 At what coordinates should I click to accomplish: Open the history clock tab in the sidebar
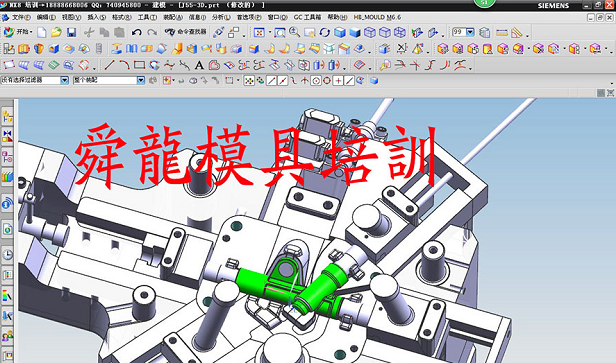pyautogui.click(x=7, y=255)
